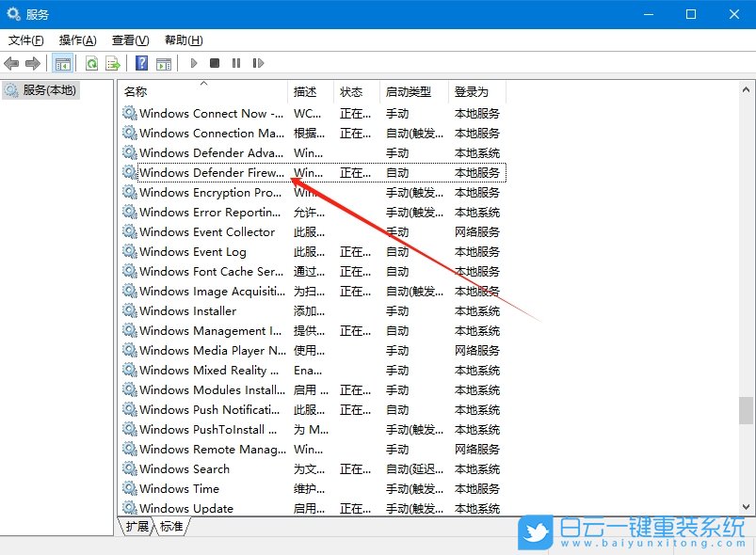
Task: Toggle the show/hide console tree icon
Action: pyautogui.click(x=62, y=63)
